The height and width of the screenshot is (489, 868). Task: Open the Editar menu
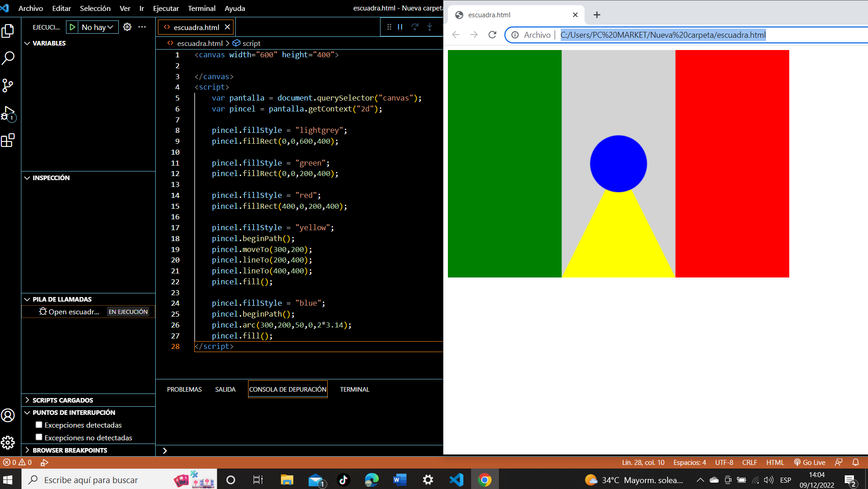click(61, 8)
